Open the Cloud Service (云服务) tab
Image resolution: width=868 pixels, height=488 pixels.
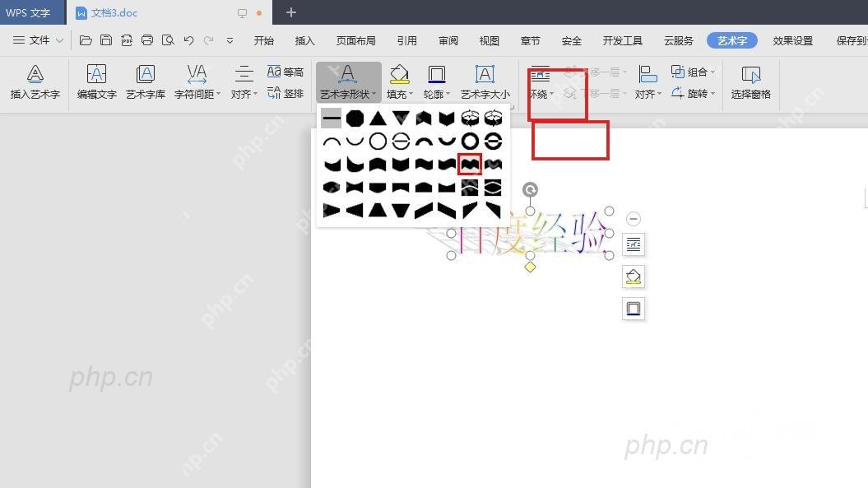pyautogui.click(x=678, y=40)
